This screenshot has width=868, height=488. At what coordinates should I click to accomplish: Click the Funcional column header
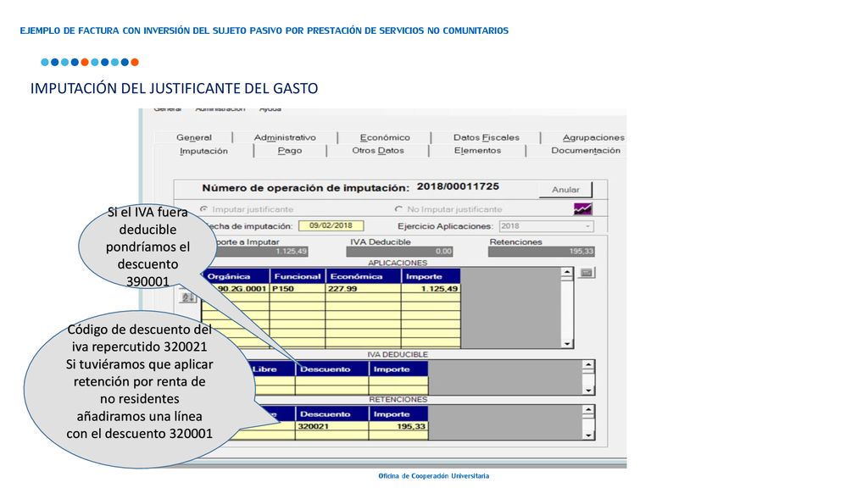(x=298, y=276)
